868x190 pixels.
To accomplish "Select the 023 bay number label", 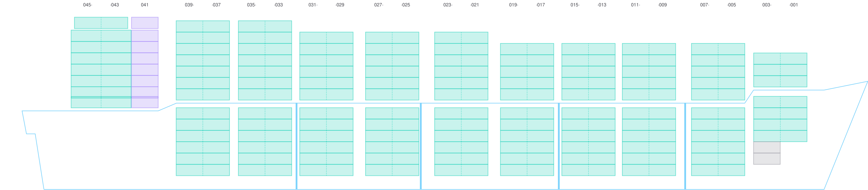I will pyautogui.click(x=447, y=5).
